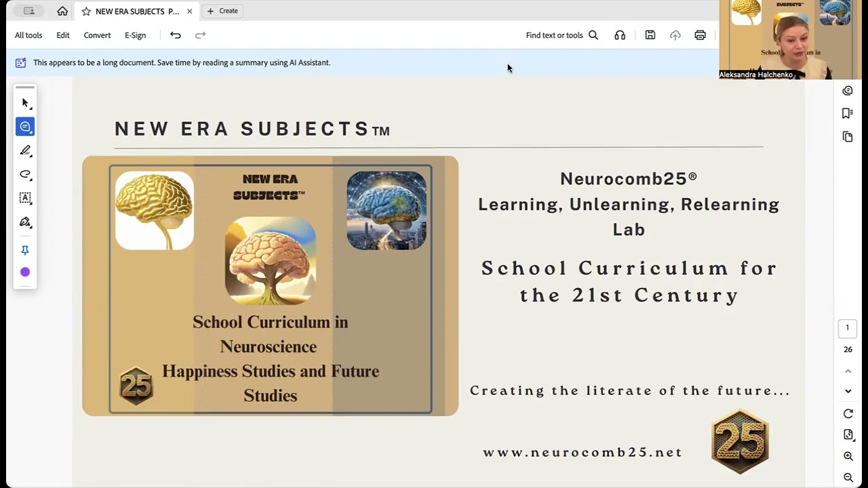
Task: Select Aleksandra Halchenko's video thumbnail
Action: point(790,39)
